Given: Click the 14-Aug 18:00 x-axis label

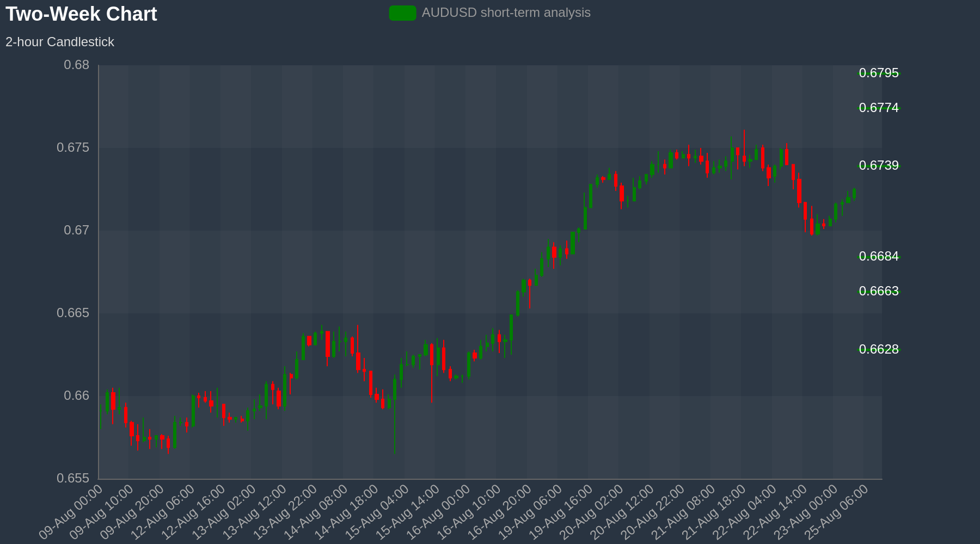Looking at the screenshot, I should click(346, 512).
